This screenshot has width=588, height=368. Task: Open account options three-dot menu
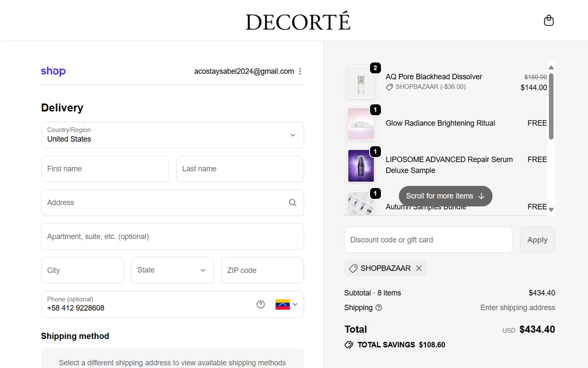coord(300,71)
